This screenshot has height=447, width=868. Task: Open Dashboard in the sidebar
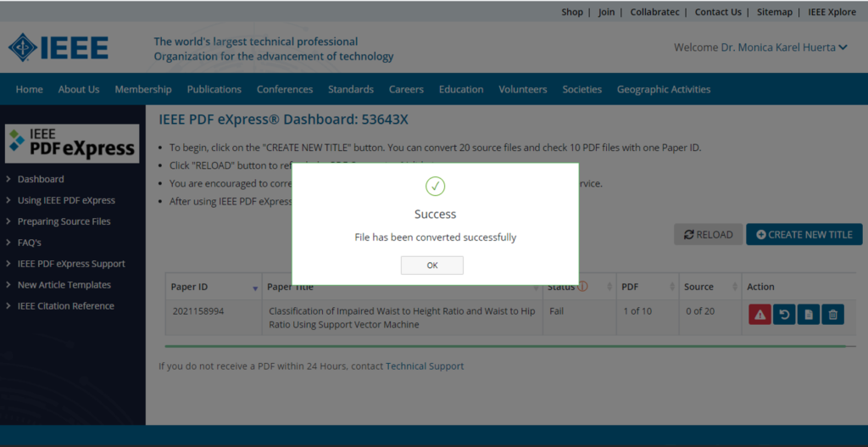point(41,179)
